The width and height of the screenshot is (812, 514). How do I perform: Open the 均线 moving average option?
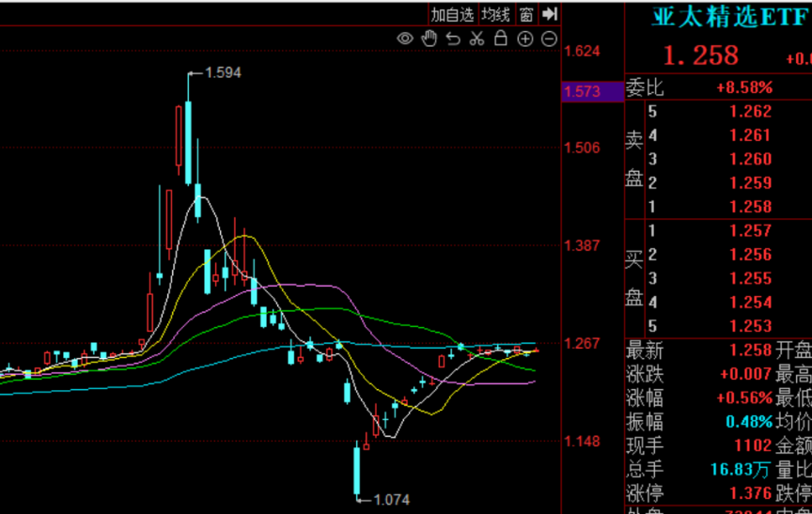495,14
